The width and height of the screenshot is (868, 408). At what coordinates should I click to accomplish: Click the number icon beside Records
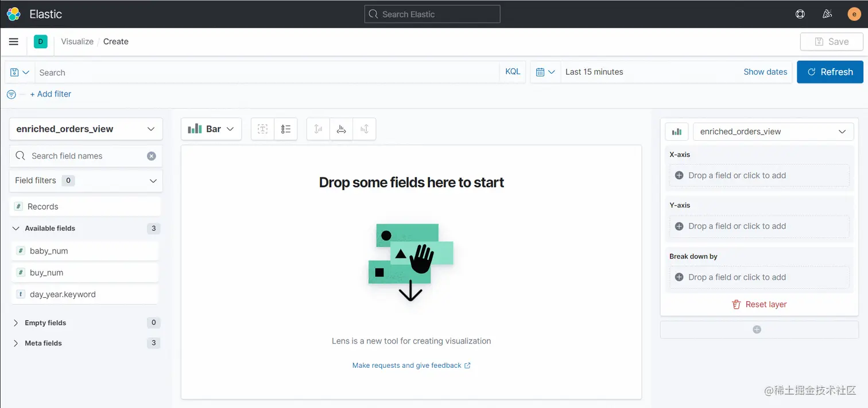pos(19,206)
